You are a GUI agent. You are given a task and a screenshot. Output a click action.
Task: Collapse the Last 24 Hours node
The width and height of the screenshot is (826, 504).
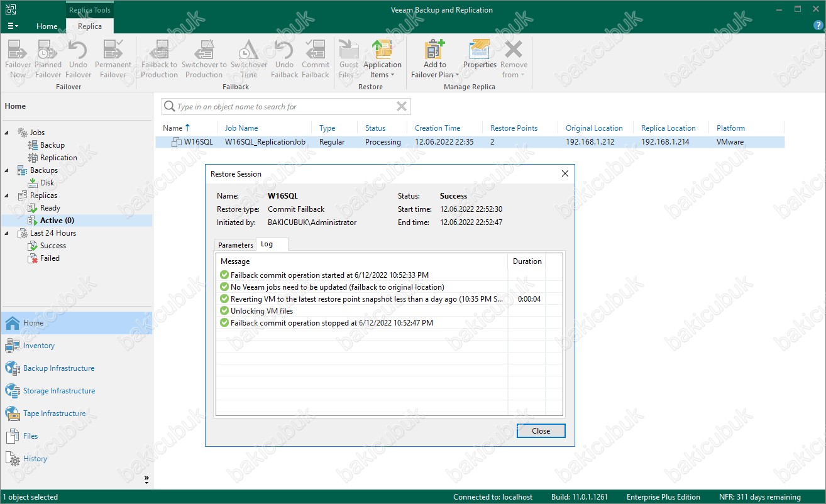(x=8, y=233)
